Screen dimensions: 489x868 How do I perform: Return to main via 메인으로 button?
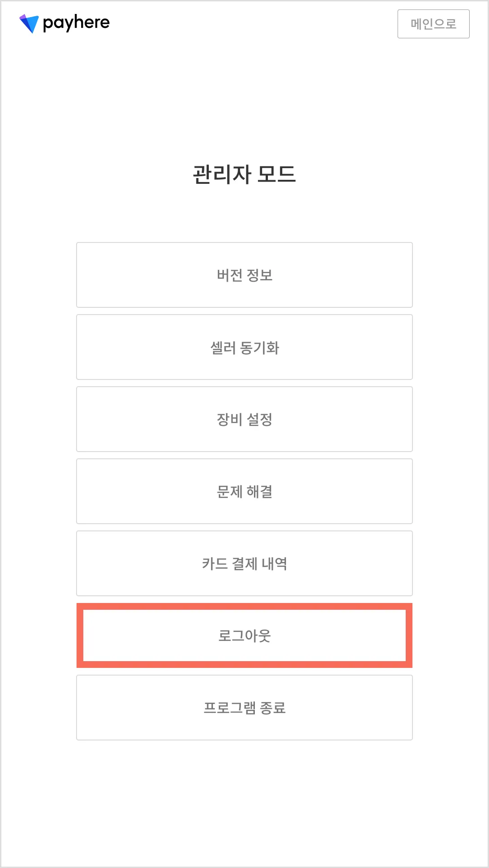pyautogui.click(x=433, y=24)
